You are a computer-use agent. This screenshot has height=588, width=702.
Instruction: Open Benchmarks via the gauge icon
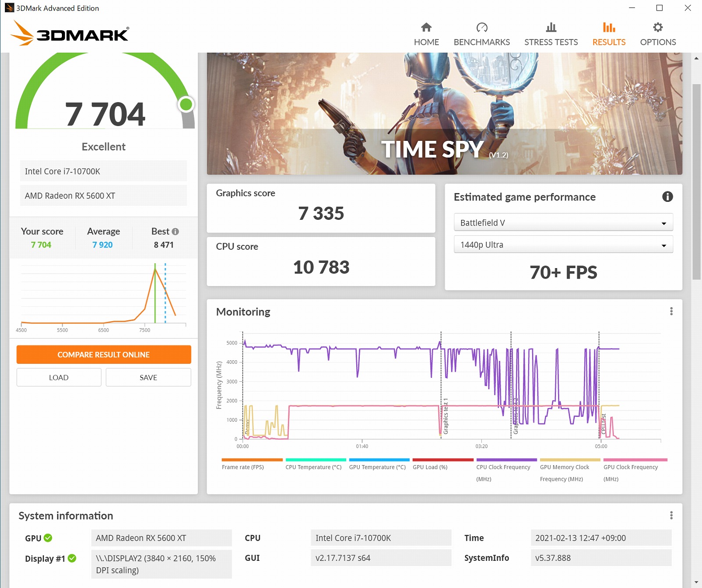[481, 28]
